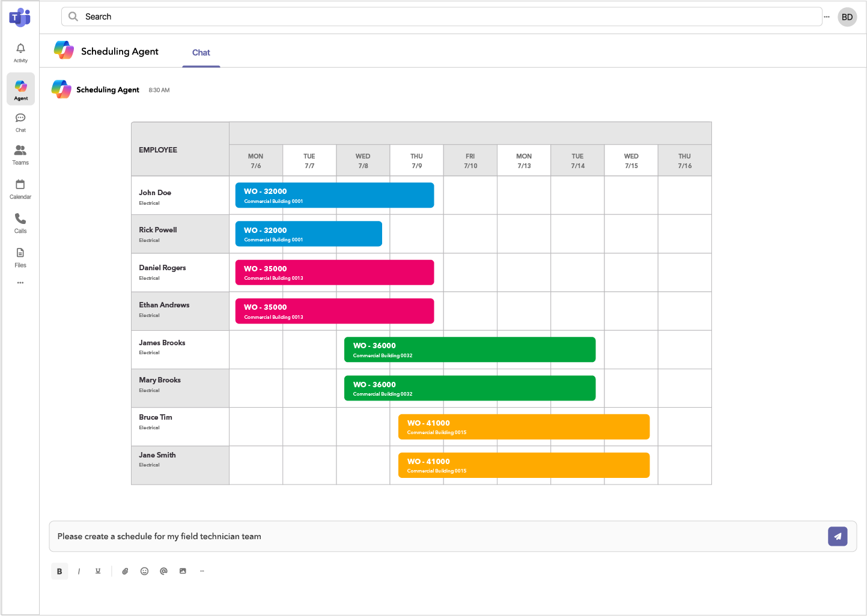Open Chat from the left sidebar

click(20, 122)
